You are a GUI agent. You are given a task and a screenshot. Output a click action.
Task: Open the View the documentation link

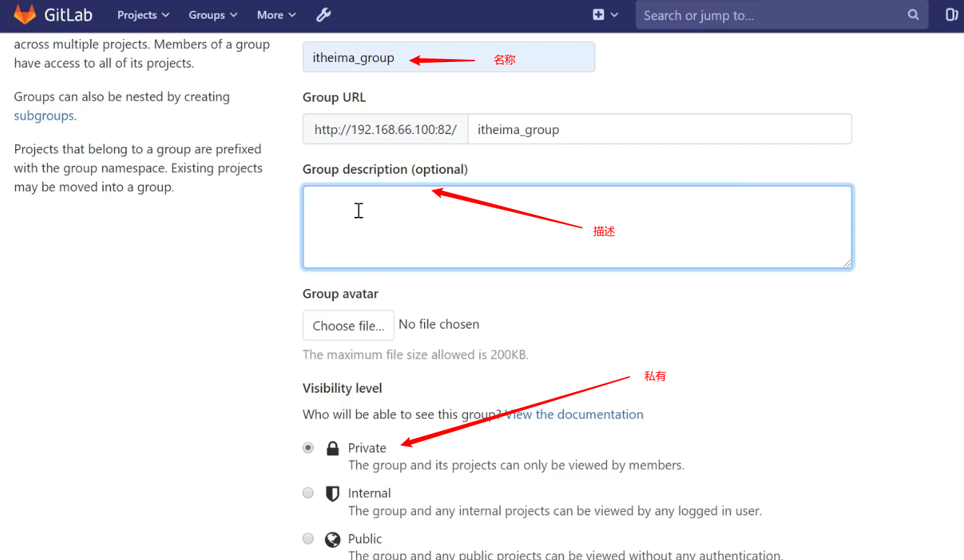click(575, 414)
